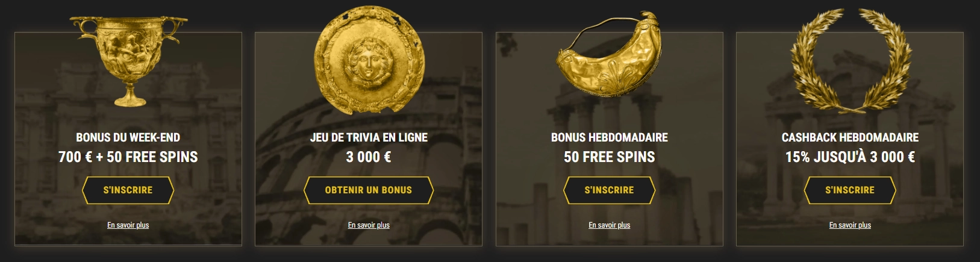The height and width of the screenshot is (262, 980).
Task: Click the golden laurel wreath image
Action: [850, 61]
